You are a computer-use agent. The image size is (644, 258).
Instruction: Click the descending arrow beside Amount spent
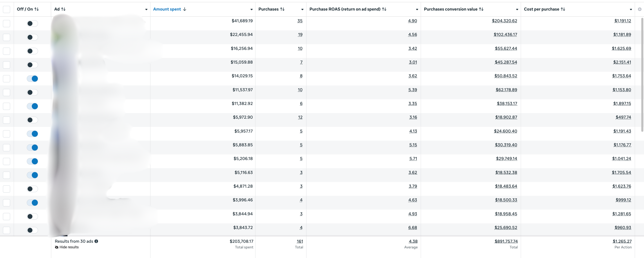[x=185, y=9]
